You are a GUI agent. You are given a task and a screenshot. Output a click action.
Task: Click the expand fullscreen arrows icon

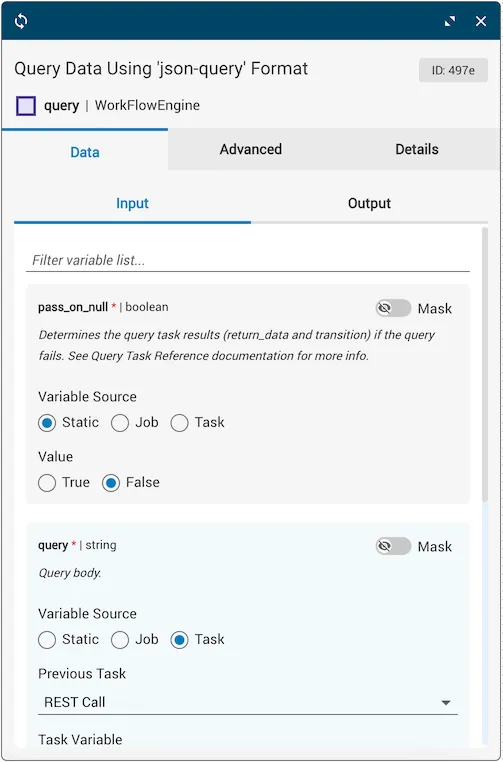(450, 21)
